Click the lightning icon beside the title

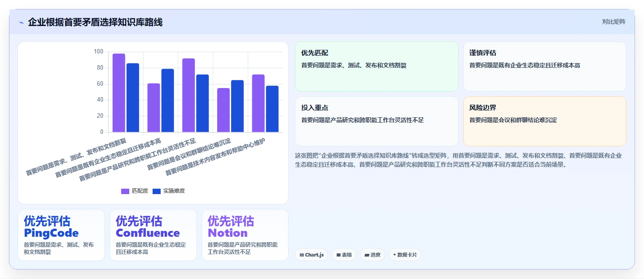point(21,22)
